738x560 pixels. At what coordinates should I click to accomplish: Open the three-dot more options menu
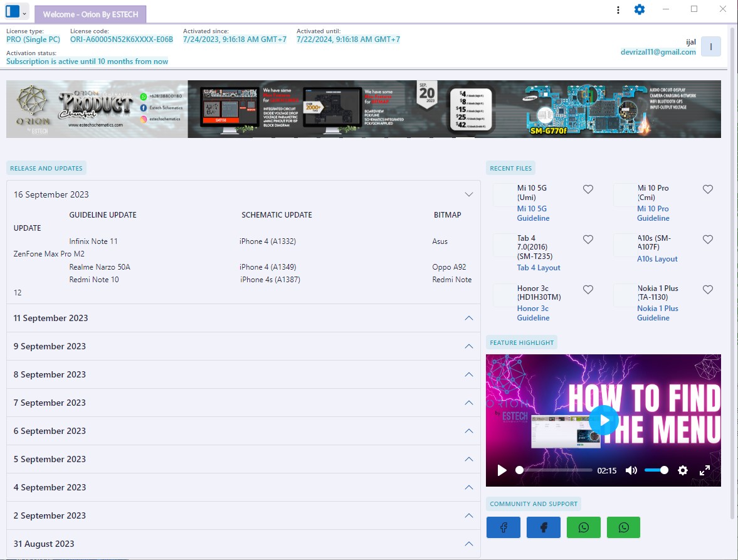tap(618, 9)
